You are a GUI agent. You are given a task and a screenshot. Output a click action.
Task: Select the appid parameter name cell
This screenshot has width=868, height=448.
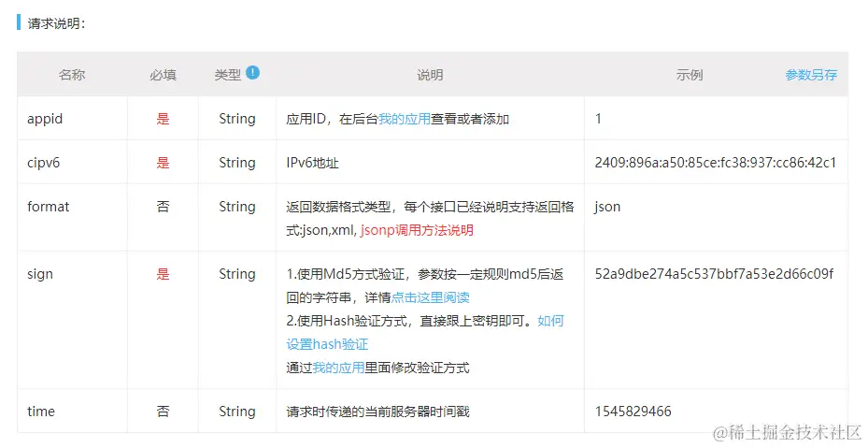(x=45, y=119)
